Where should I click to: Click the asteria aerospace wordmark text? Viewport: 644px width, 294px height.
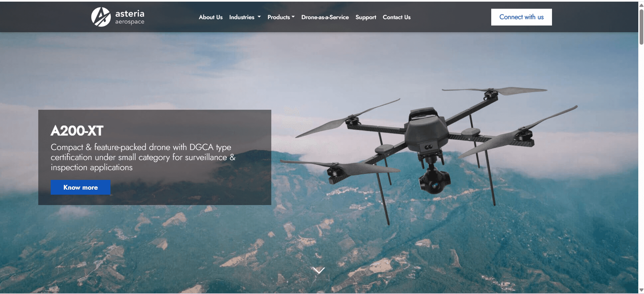[130, 17]
